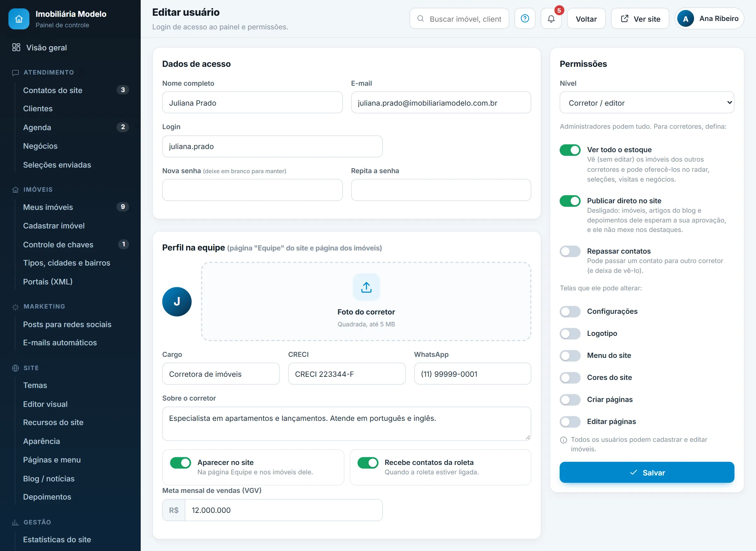Click the upload icon for Foto do corretor
This screenshot has height=551, width=756.
[366, 287]
